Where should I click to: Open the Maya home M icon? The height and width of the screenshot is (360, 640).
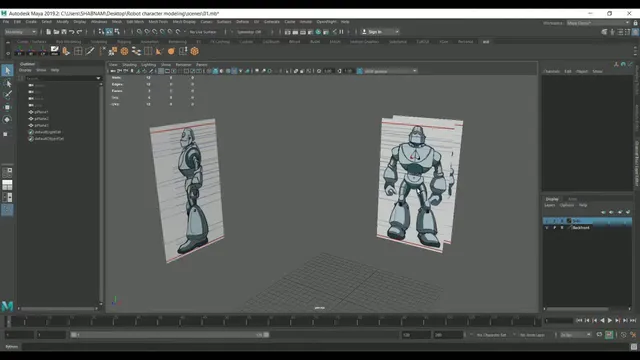7,306
